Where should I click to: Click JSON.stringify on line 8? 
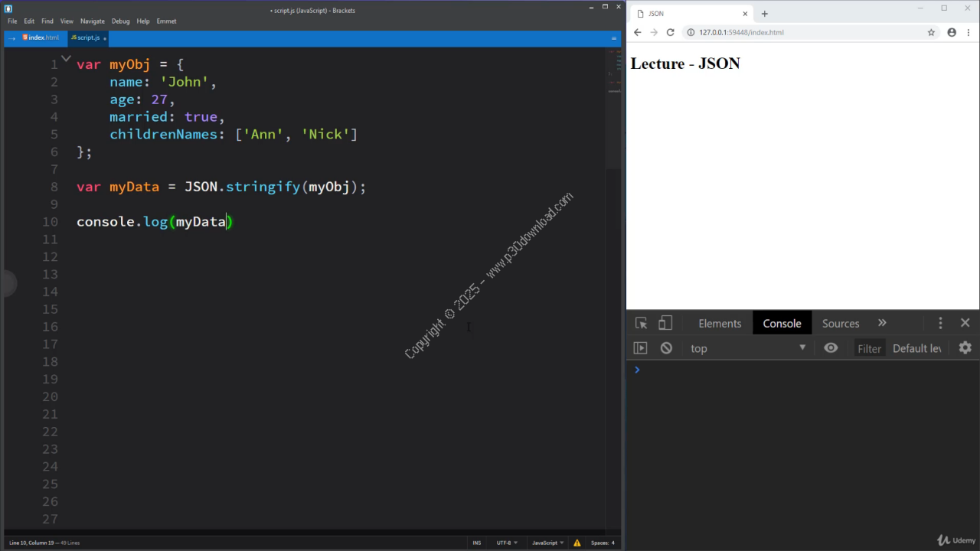click(242, 187)
